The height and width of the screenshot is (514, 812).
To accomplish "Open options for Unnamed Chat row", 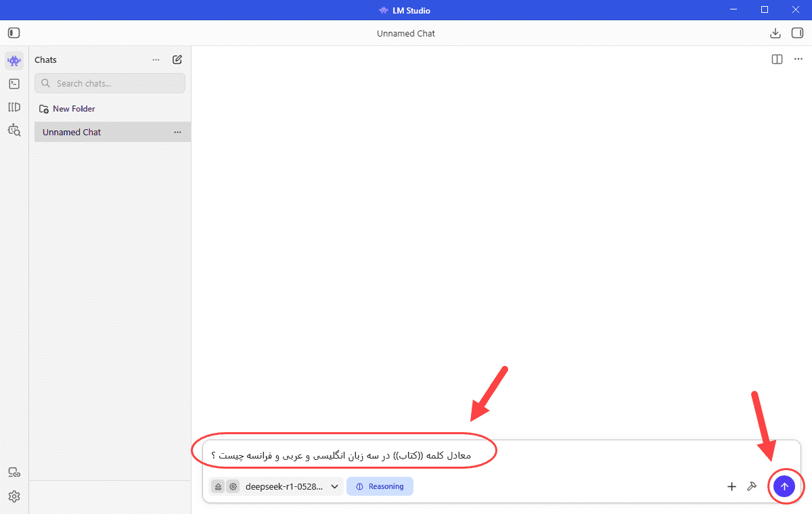I will (x=178, y=132).
